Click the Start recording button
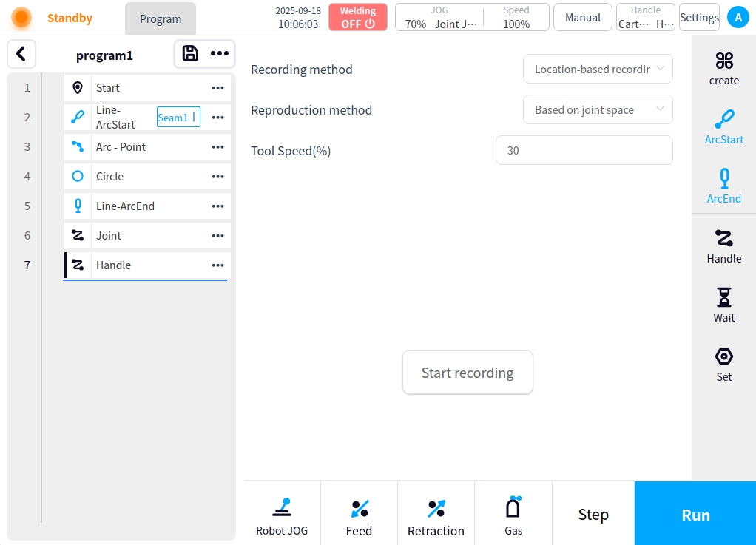 click(x=468, y=373)
